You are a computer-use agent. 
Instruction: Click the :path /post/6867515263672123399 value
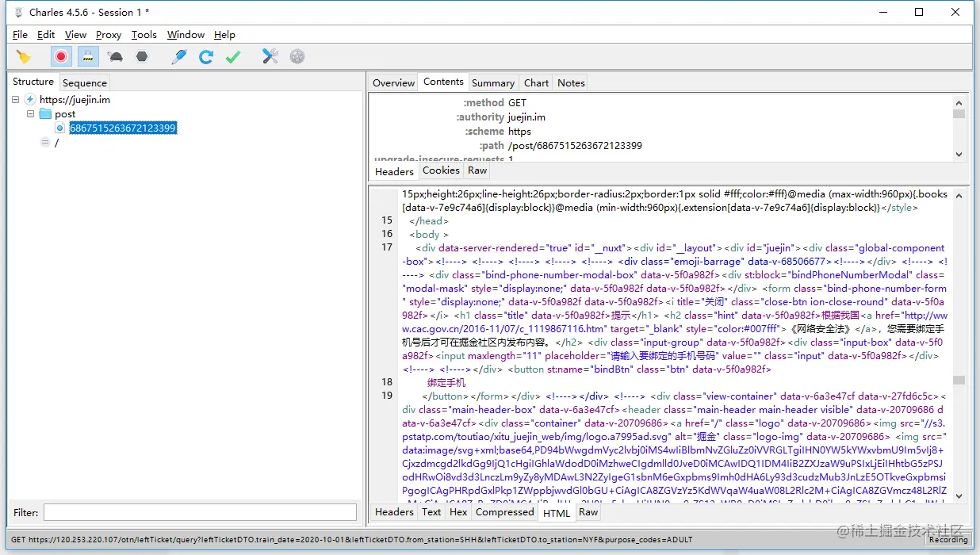coord(575,146)
